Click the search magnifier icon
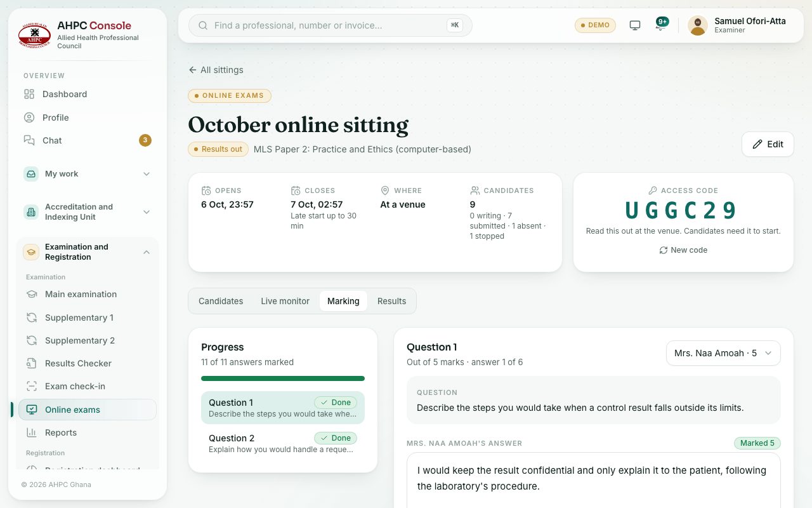This screenshot has width=812, height=508. click(x=204, y=25)
